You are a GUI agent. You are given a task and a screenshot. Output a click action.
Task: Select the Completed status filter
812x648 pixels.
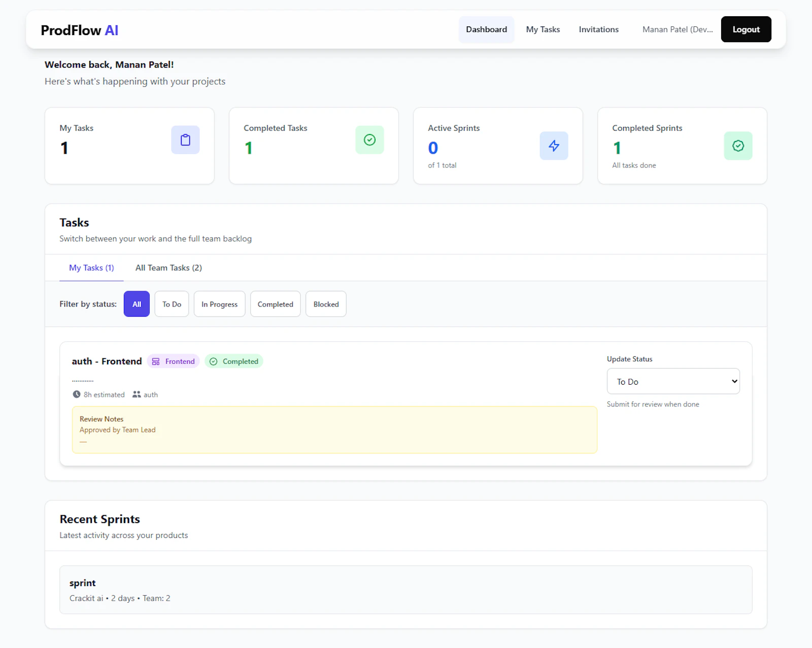point(275,304)
